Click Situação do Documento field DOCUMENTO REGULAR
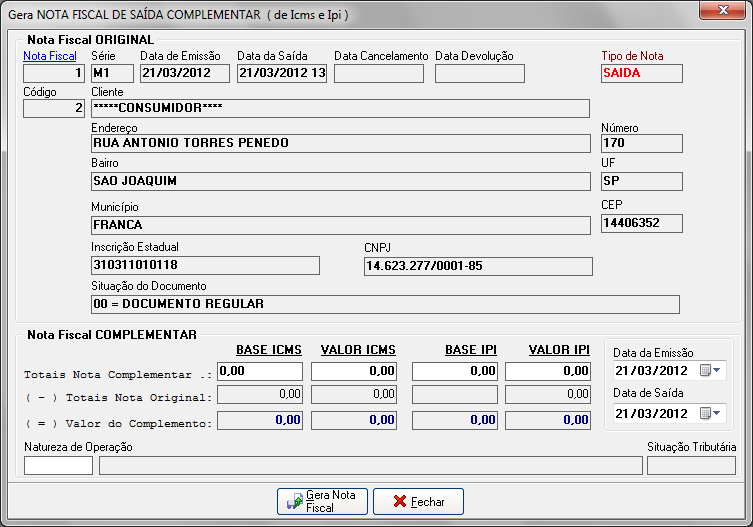The height and width of the screenshot is (527, 753). [x=386, y=304]
